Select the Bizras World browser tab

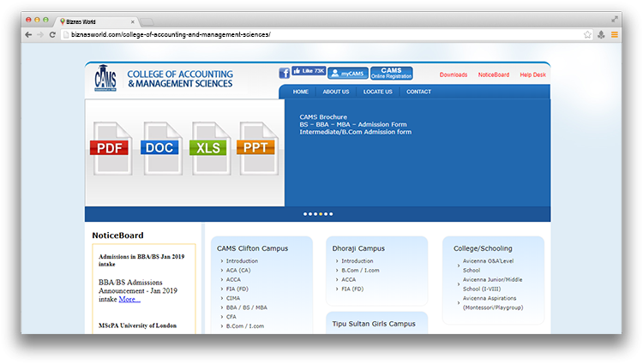tap(96, 21)
